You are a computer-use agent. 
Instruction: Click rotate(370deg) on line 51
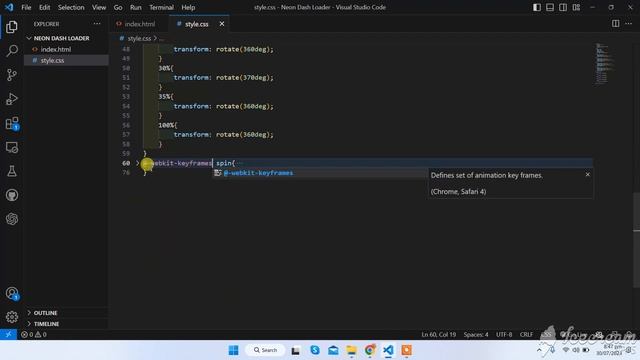pyautogui.click(x=244, y=78)
